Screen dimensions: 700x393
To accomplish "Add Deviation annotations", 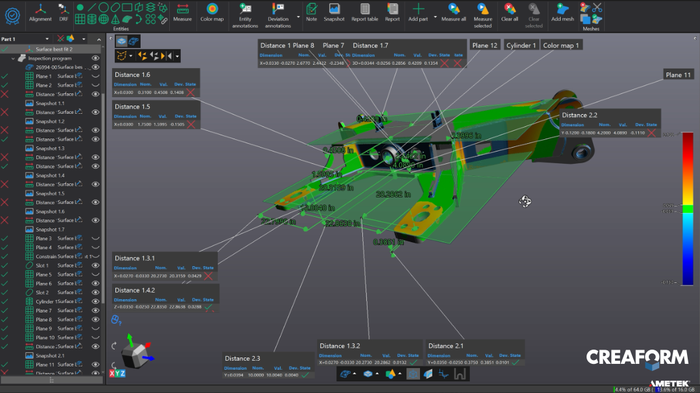I will tap(278, 16).
